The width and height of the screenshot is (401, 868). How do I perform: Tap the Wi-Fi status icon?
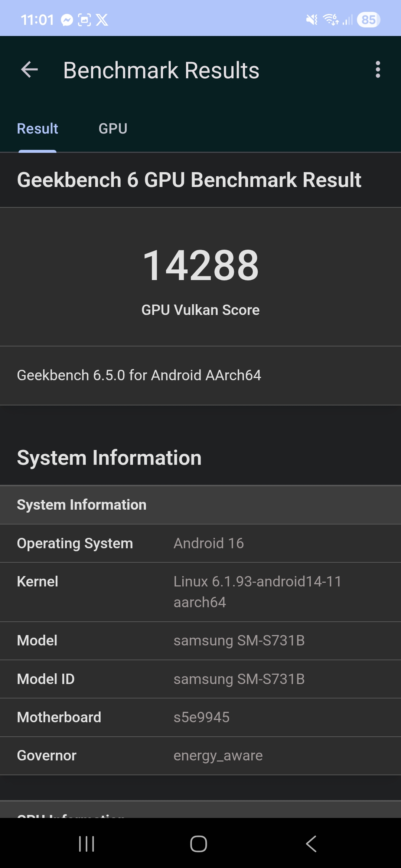331,20
